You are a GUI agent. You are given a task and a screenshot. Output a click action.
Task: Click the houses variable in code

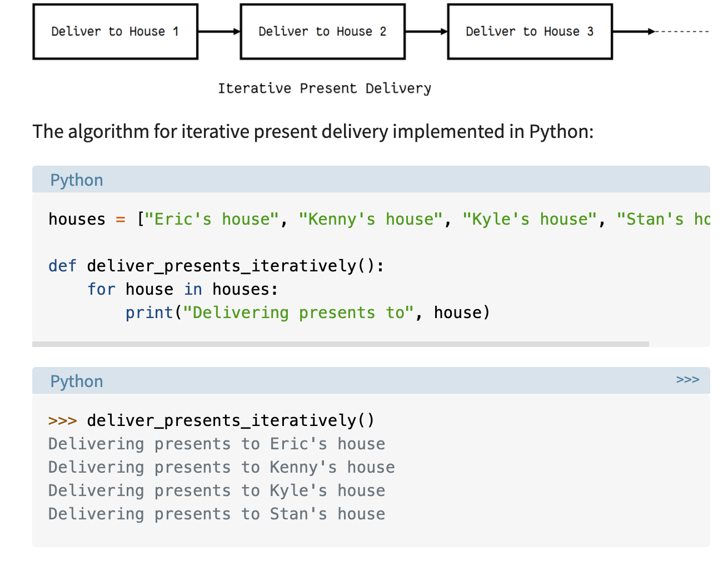77,219
